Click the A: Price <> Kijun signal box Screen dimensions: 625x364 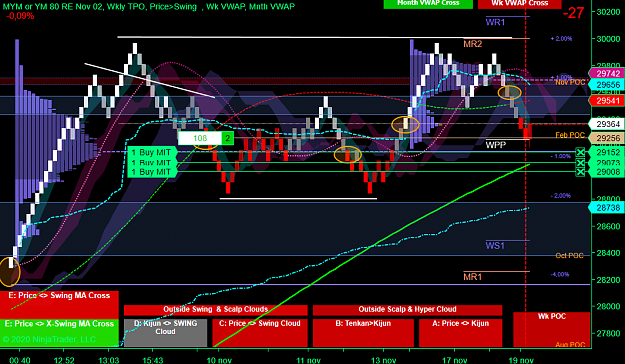(460, 333)
